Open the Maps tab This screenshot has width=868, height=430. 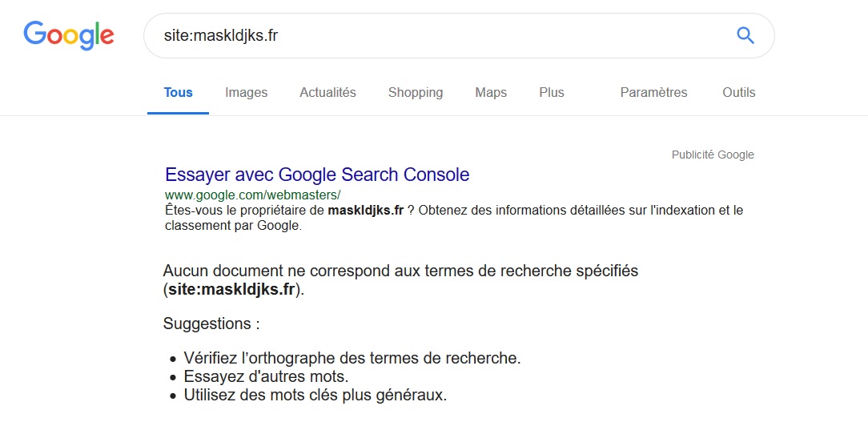pos(490,93)
